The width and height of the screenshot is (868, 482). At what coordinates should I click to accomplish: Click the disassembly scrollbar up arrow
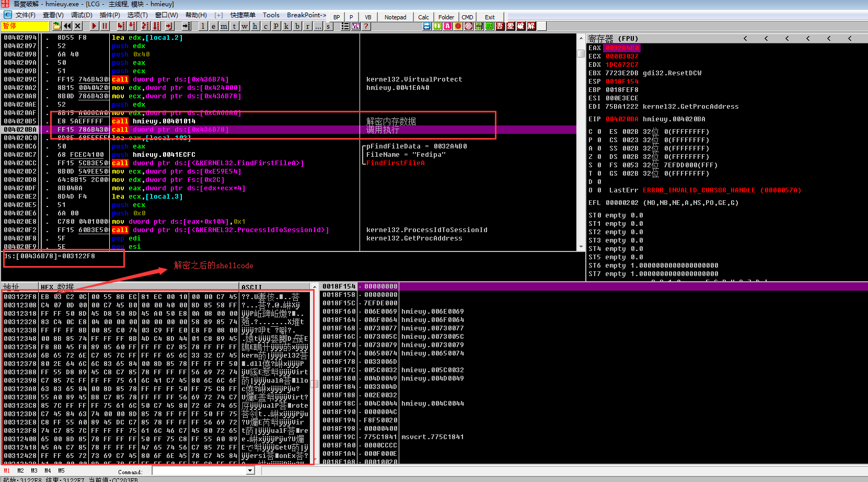[581, 38]
